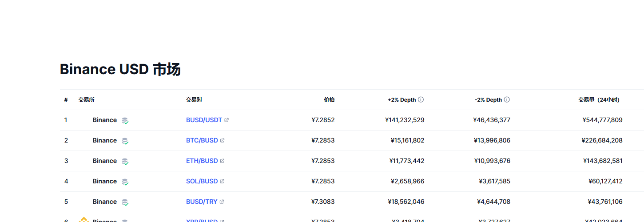Sort by 交易量（24小时） column header

click(598, 100)
